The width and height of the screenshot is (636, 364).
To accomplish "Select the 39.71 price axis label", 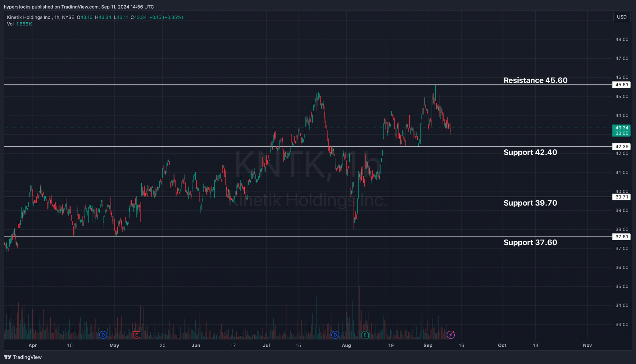I will tap(621, 197).
